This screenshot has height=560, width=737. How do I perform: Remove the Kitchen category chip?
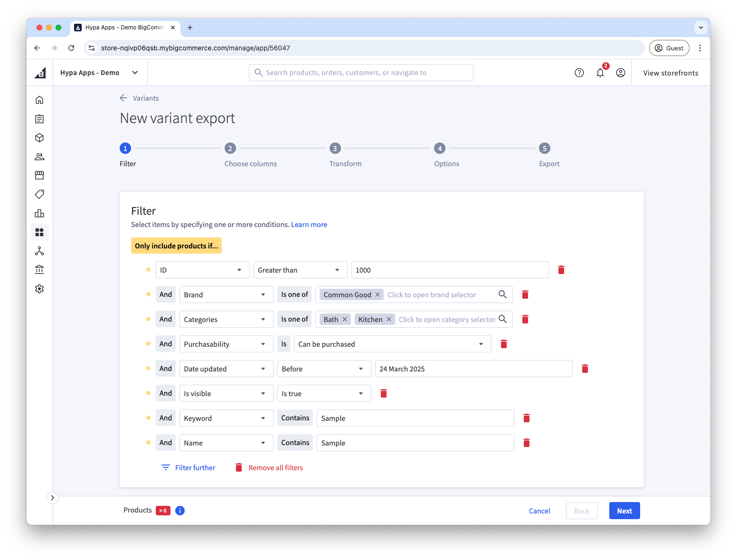coord(388,319)
